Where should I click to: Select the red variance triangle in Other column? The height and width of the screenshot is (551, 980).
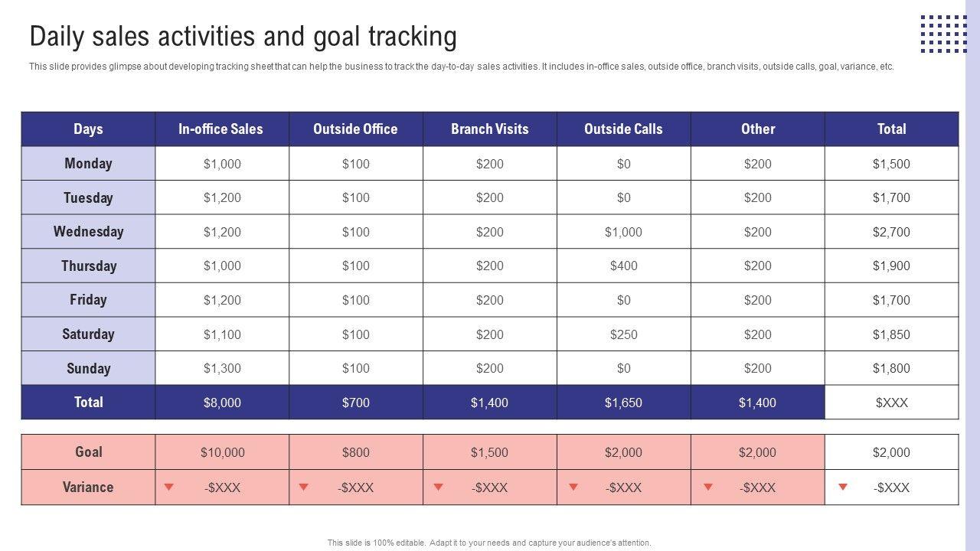coord(708,487)
